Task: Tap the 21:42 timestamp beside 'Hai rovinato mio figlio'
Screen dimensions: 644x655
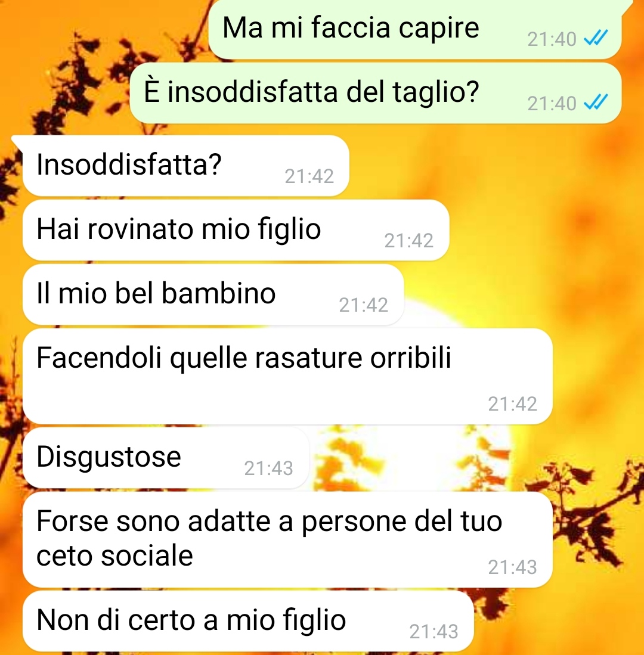Action: point(408,241)
